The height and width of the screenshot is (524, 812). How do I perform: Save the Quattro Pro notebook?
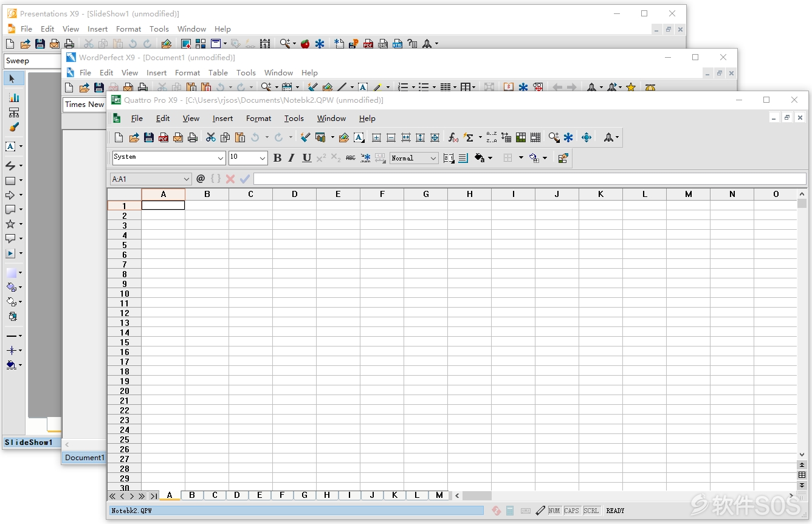(148, 138)
